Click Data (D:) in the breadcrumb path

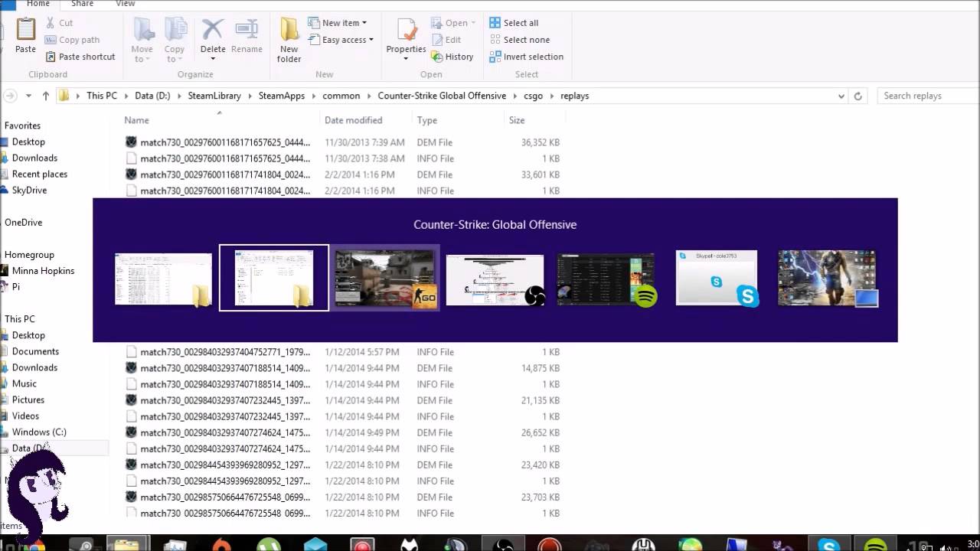click(x=152, y=96)
